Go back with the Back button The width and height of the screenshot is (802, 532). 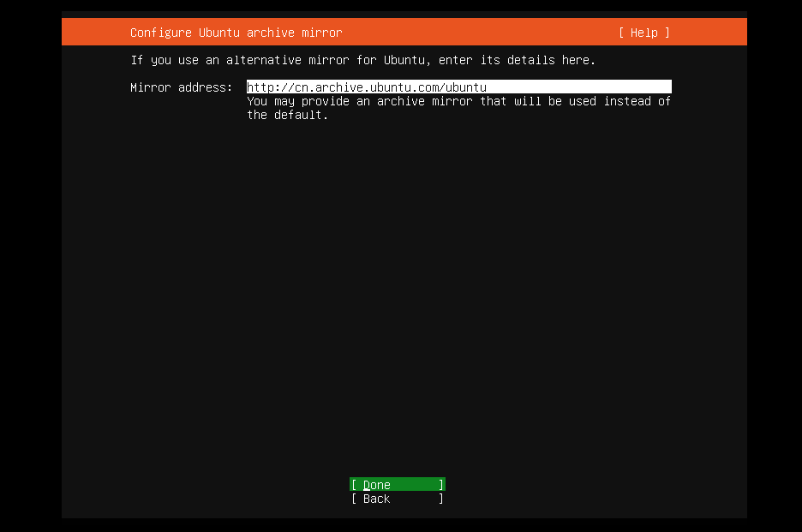tap(397, 499)
